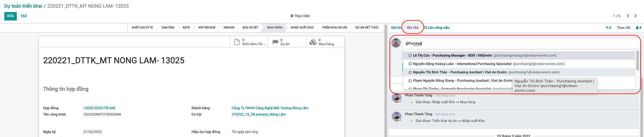Viewport: 644px width, 137px height.
Task: Select INDOOR stage
Action: click(229, 27)
